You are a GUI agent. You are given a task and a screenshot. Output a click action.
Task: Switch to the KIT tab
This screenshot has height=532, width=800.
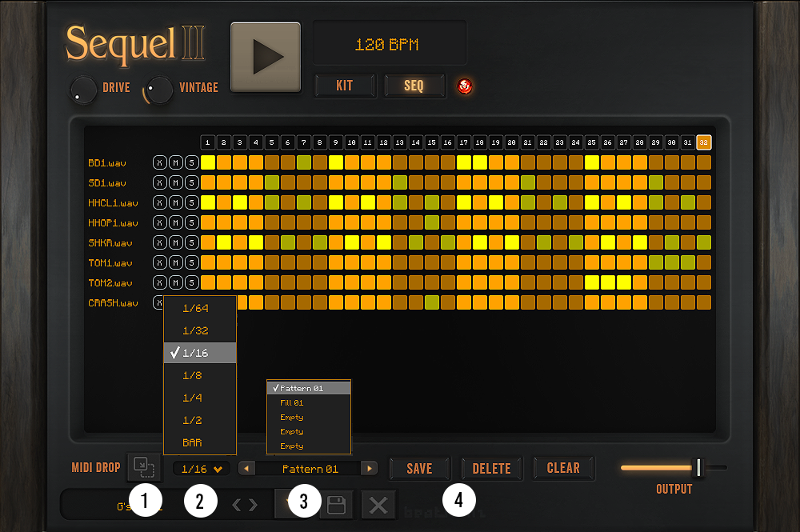click(345, 86)
